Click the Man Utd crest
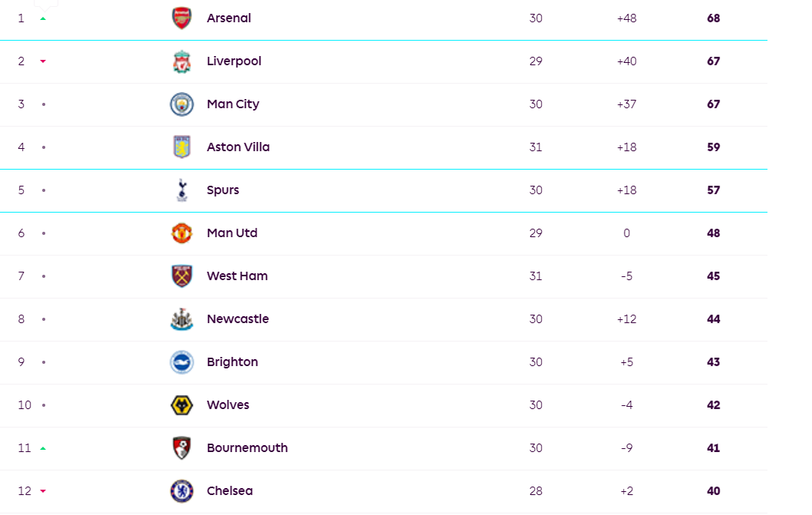Screen dimensions: 812x515 tap(182, 233)
